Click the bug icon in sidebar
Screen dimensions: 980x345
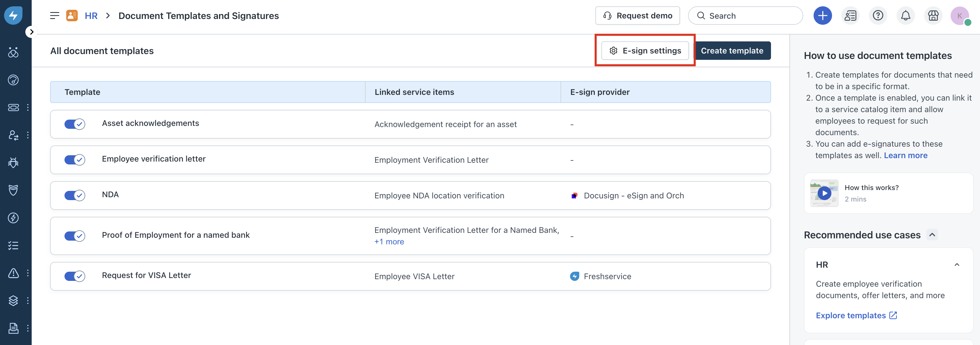point(13,163)
